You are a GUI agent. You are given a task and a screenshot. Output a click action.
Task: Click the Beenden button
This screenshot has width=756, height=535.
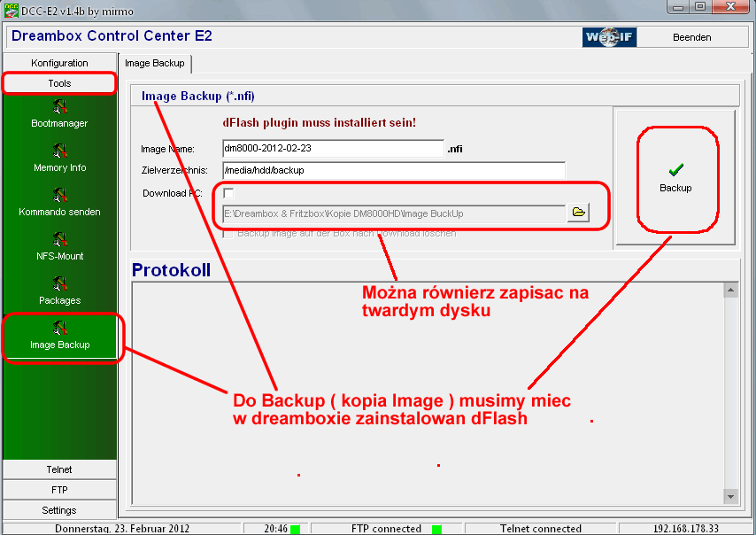tap(690, 37)
